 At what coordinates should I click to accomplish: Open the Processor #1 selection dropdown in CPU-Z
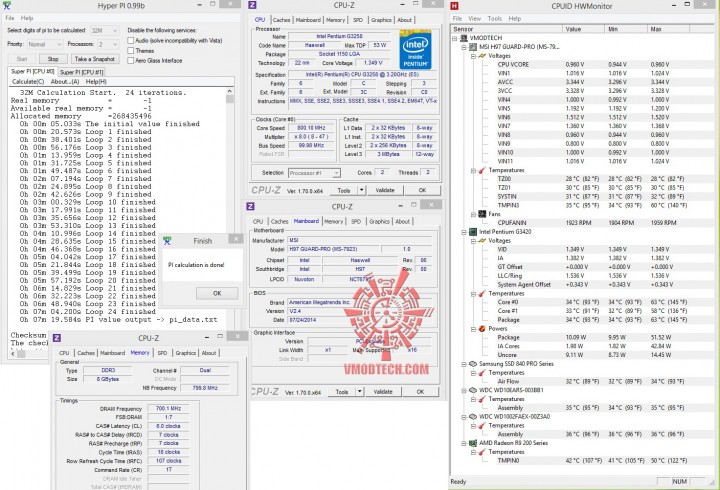(x=314, y=173)
